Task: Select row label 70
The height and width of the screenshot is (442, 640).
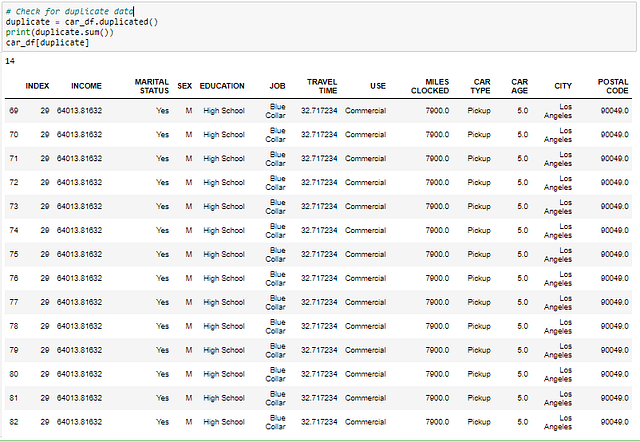Action: pyautogui.click(x=13, y=135)
